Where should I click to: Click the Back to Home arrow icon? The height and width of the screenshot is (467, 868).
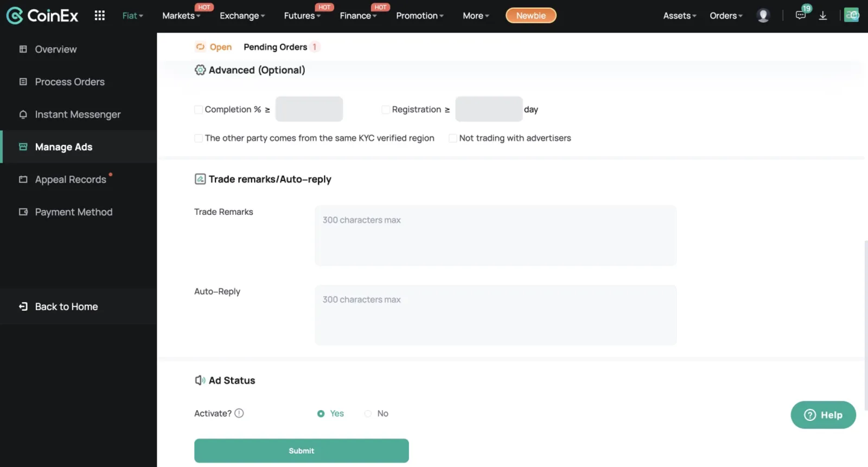[23, 306]
